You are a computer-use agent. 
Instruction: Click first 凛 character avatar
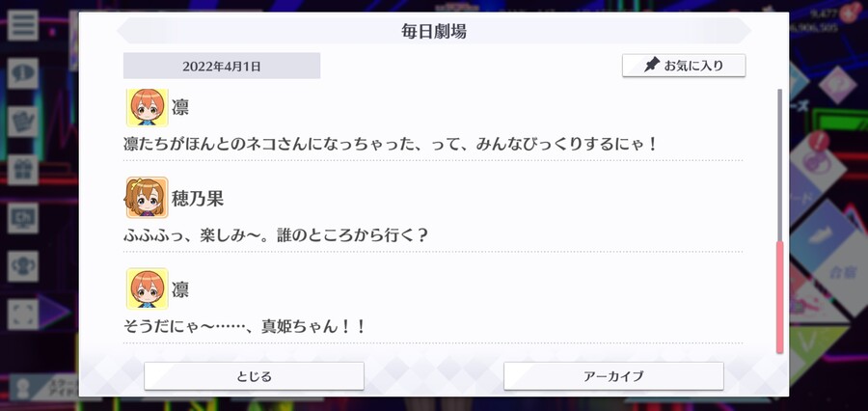(x=147, y=107)
